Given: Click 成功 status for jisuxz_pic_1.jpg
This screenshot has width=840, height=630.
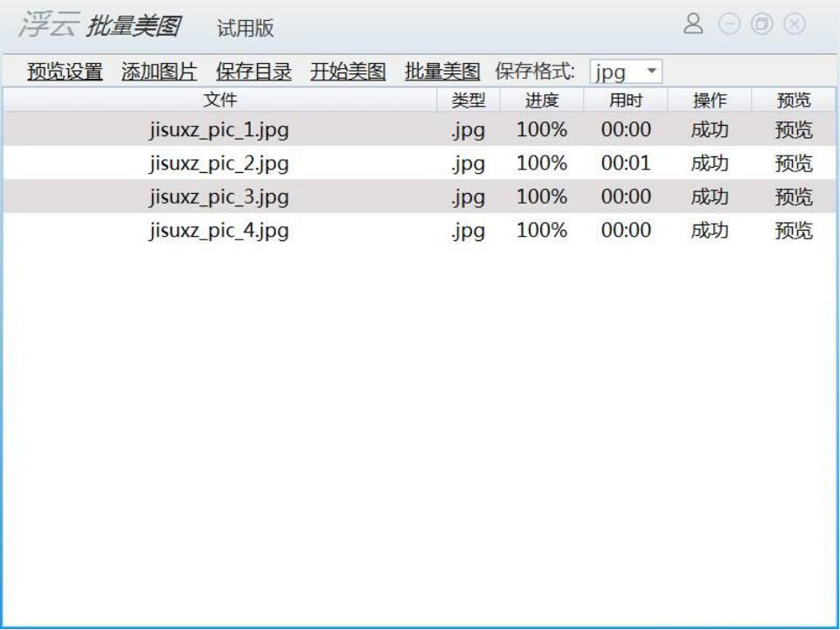Looking at the screenshot, I should (710, 130).
